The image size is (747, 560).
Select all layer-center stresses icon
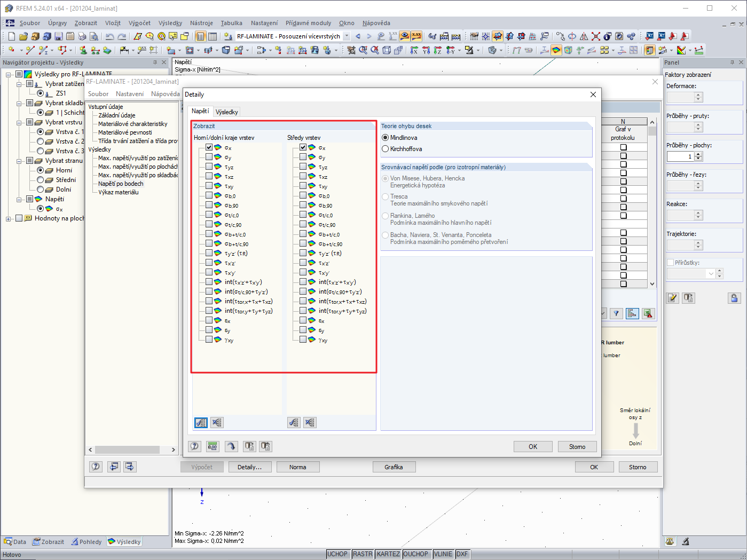(x=294, y=423)
